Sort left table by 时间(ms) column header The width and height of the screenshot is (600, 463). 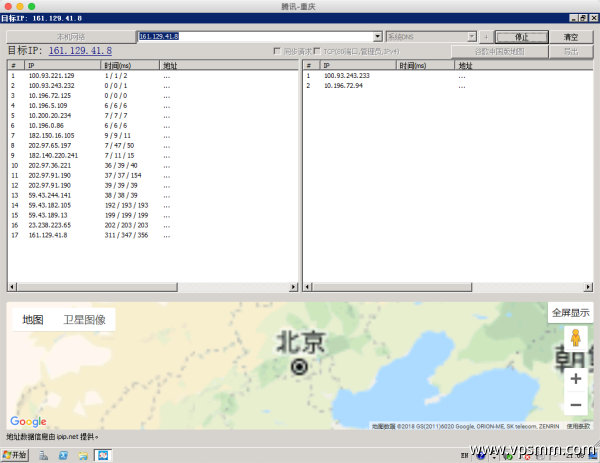(130, 65)
